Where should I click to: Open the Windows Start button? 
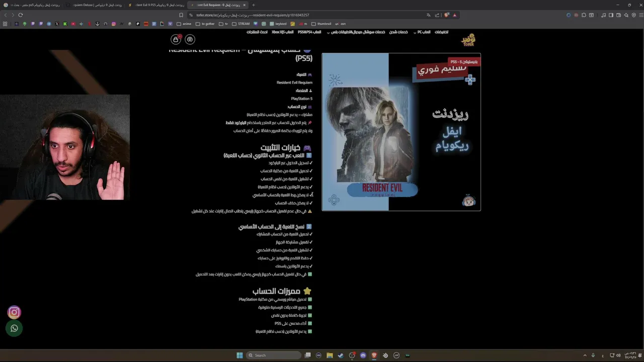(239, 355)
